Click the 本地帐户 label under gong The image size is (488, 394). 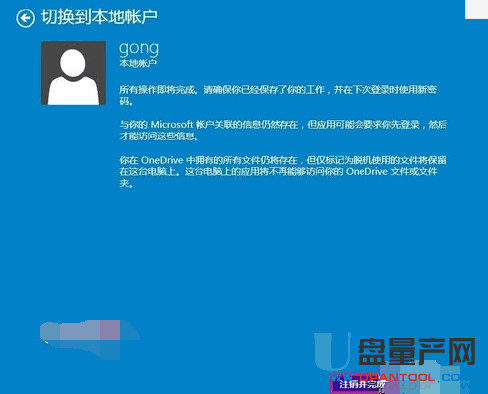pos(138,63)
